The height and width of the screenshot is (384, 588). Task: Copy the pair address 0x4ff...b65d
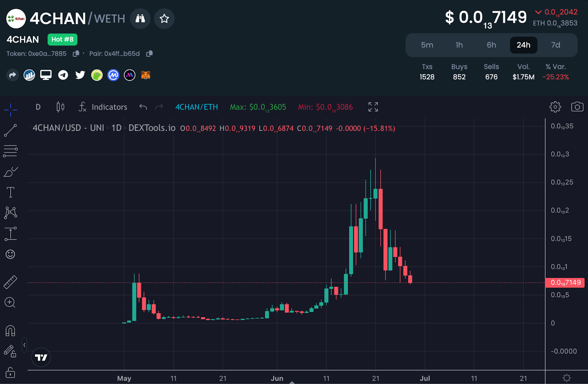coord(149,54)
